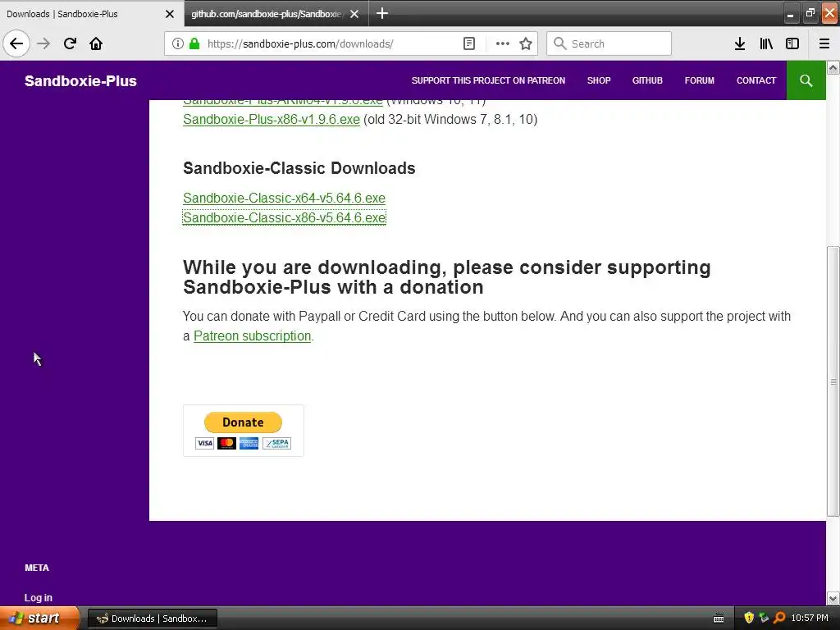Click the page scrollbar down arrow
Image resolution: width=840 pixels, height=630 pixels.
[833, 598]
